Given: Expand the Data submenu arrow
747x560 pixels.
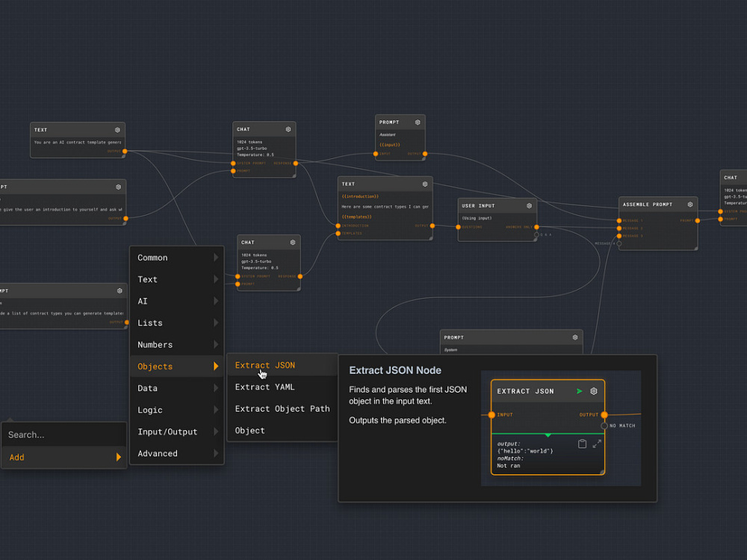Looking at the screenshot, I should (x=216, y=388).
